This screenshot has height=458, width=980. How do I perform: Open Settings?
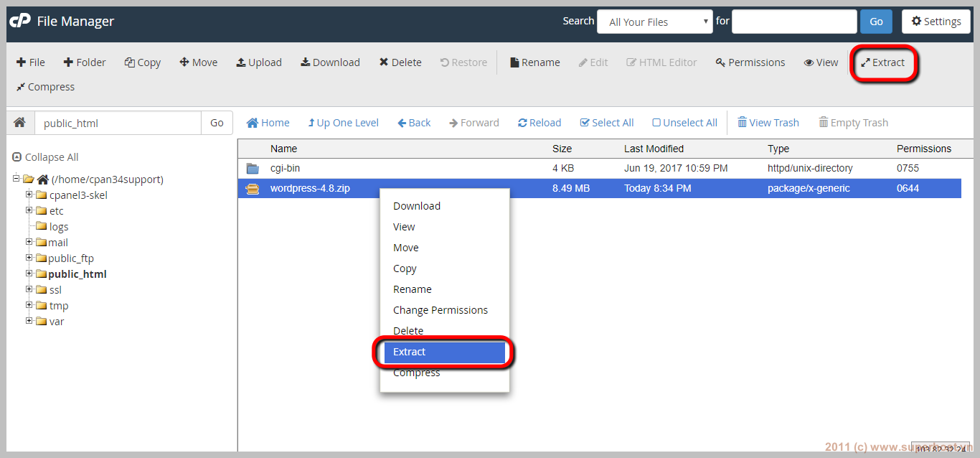(x=936, y=22)
